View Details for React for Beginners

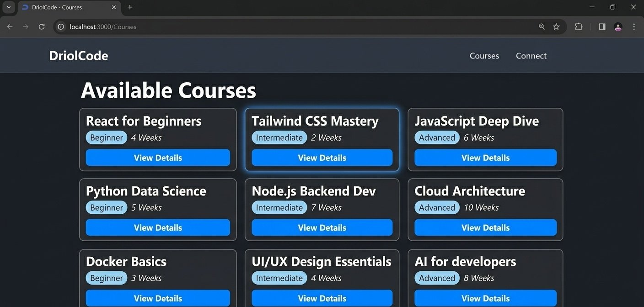click(x=158, y=158)
